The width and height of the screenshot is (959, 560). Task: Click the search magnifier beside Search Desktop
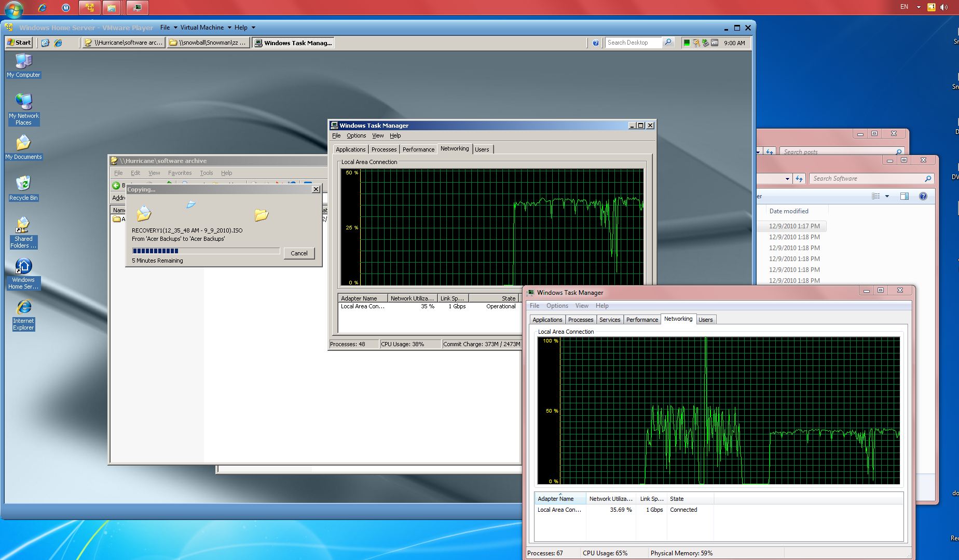pyautogui.click(x=668, y=43)
